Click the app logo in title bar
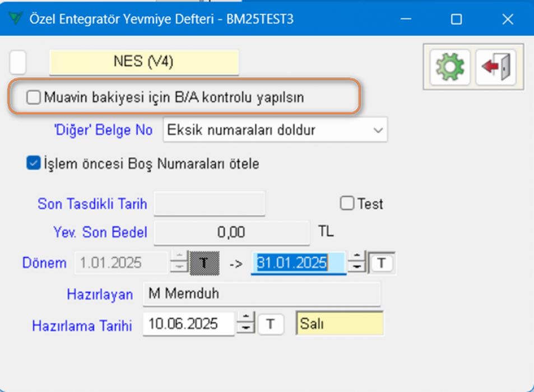Image resolution: width=534 pixels, height=392 pixels. coord(16,19)
